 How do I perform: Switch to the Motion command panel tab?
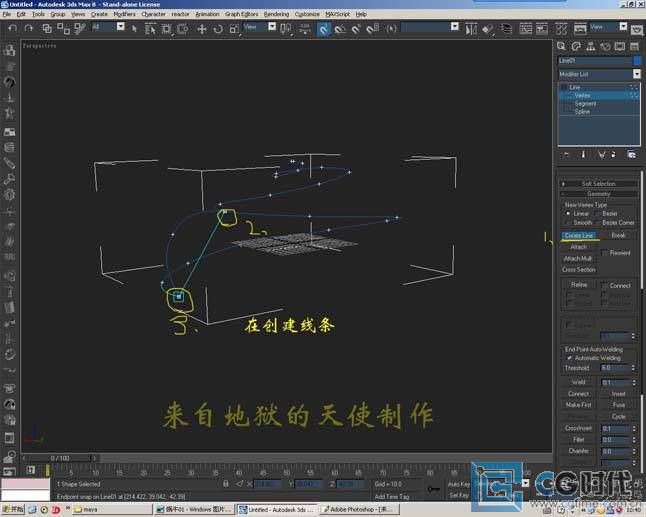pos(605,46)
